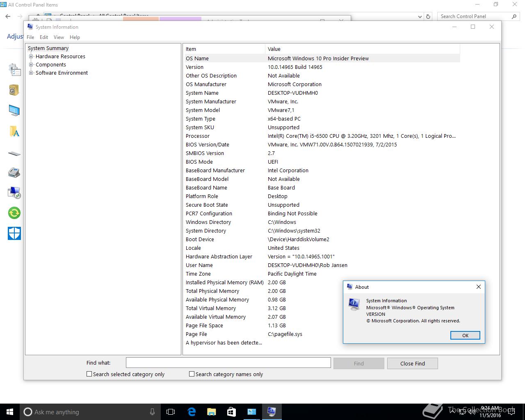Click the blue monitor Display icon in Control Panel

(x=14, y=110)
